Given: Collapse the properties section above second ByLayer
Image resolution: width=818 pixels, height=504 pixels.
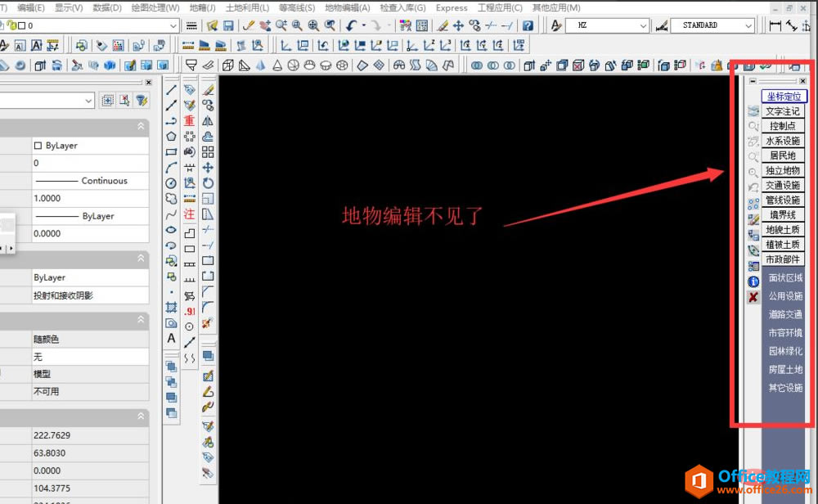Looking at the screenshot, I should click(x=141, y=259).
